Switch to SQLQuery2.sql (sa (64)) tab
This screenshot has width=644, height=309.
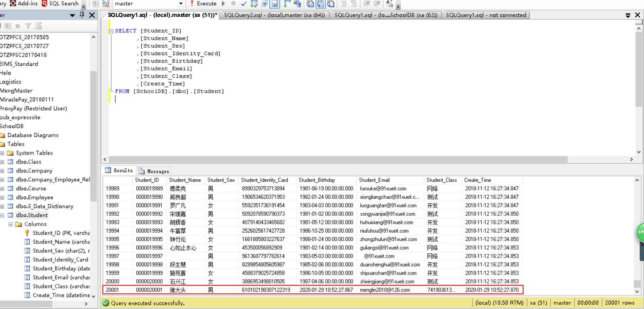click(x=274, y=15)
